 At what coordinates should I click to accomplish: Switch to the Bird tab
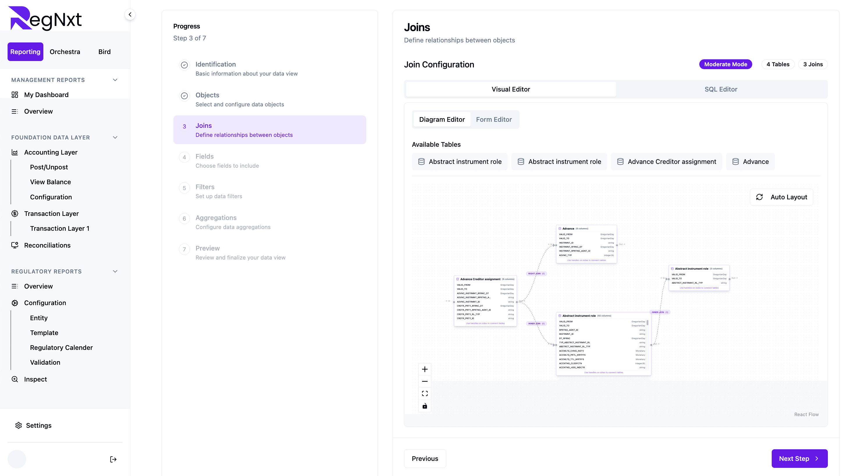(x=104, y=51)
